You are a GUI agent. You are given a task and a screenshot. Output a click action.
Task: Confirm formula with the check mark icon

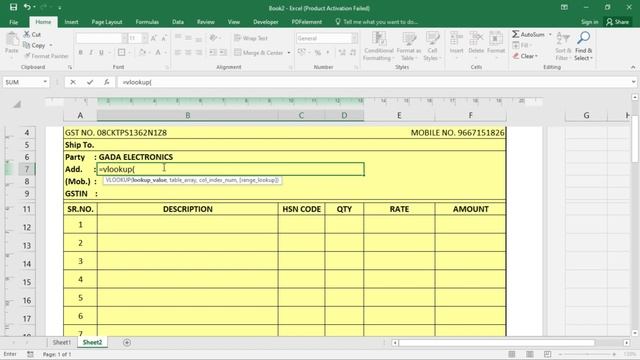(x=90, y=82)
